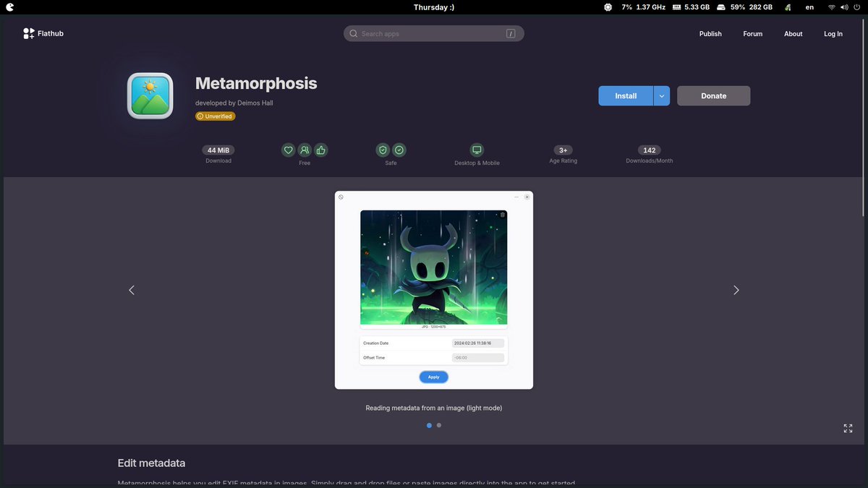This screenshot has width=868, height=488.
Task: Focus the Search apps field
Action: click(x=434, y=33)
